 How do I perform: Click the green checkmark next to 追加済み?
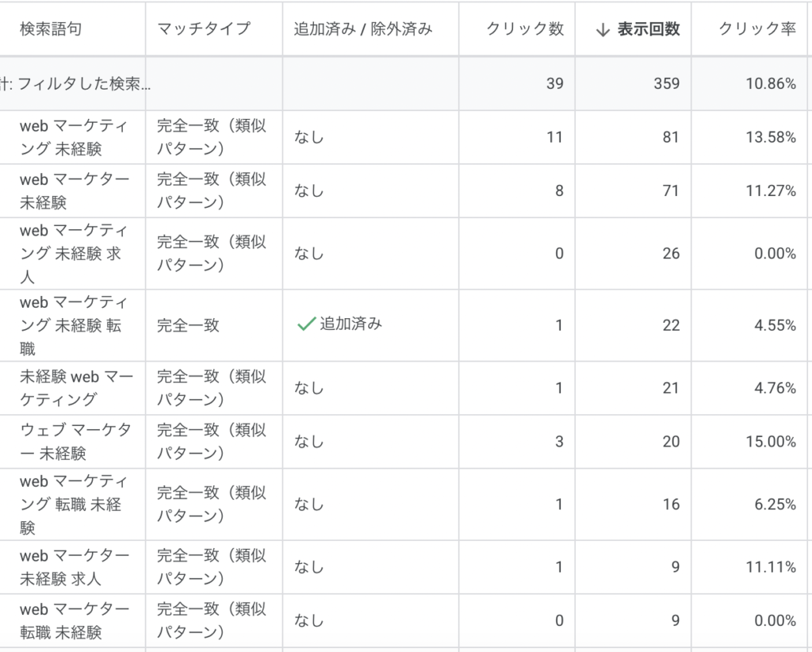click(x=305, y=324)
